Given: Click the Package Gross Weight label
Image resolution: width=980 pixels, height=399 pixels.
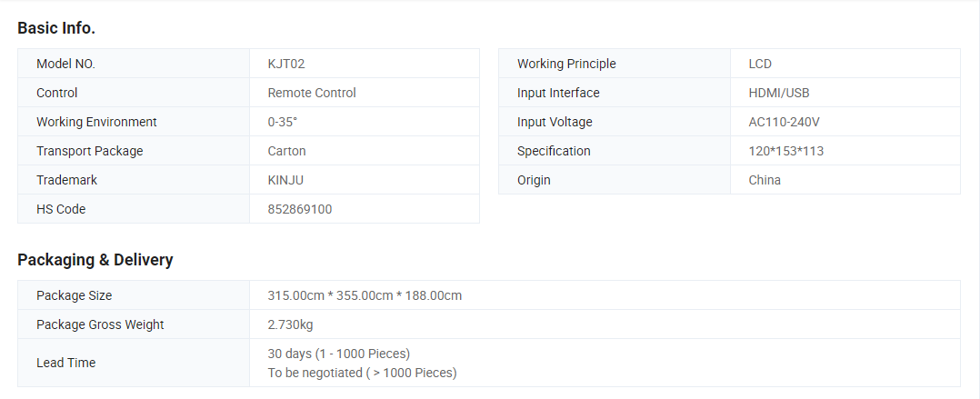Looking at the screenshot, I should coord(100,324).
